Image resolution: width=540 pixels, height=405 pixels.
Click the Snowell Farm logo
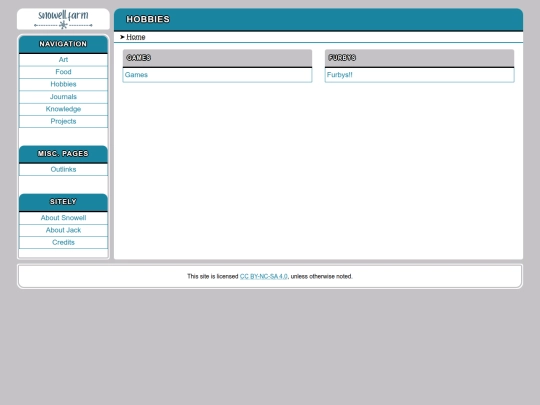63,19
